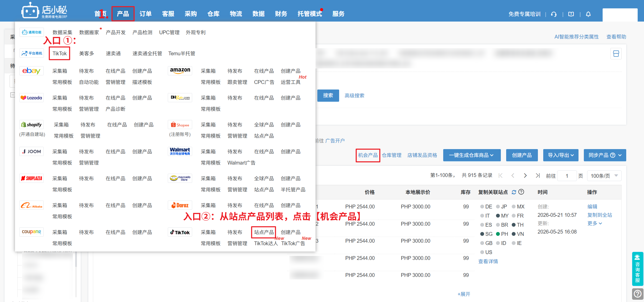Viewport: 644px width, 302px height.
Task: Open the 产品 top navigation menu
Action: [x=123, y=14]
